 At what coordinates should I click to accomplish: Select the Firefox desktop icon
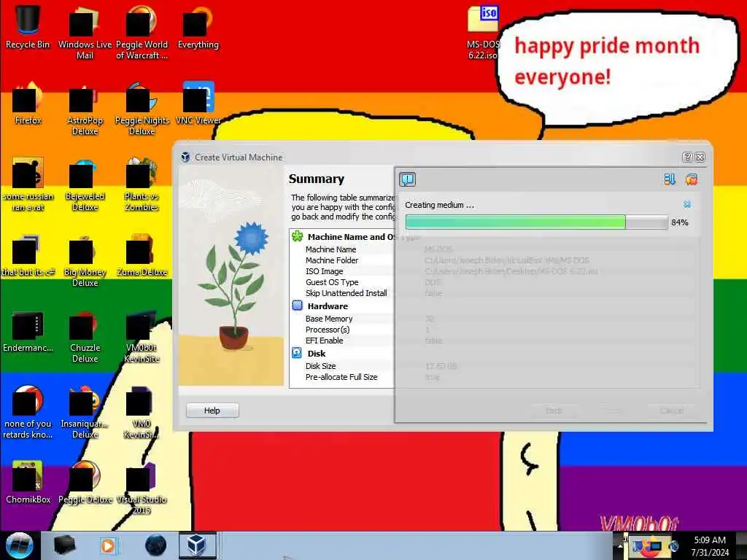(28, 104)
